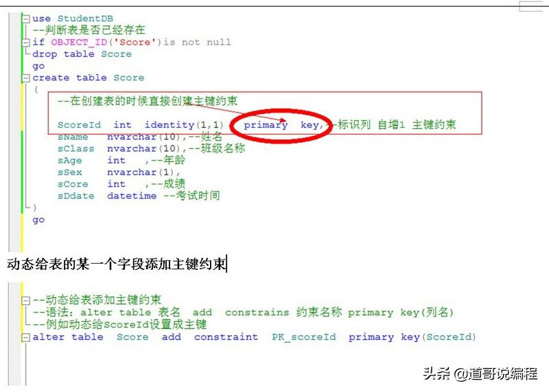This screenshot has height=392, width=549.
Task: Click the 'constraint' keyword in the alter statement
Action: 226,337
